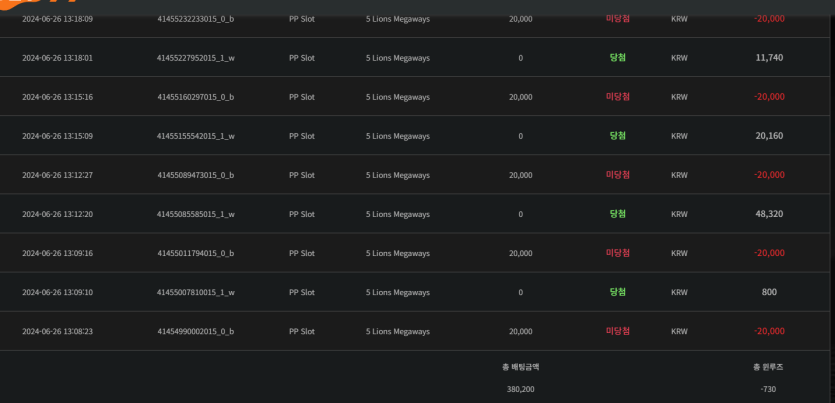
Task: Click -20,000 in the 13:09:16 row
Action: pos(769,253)
